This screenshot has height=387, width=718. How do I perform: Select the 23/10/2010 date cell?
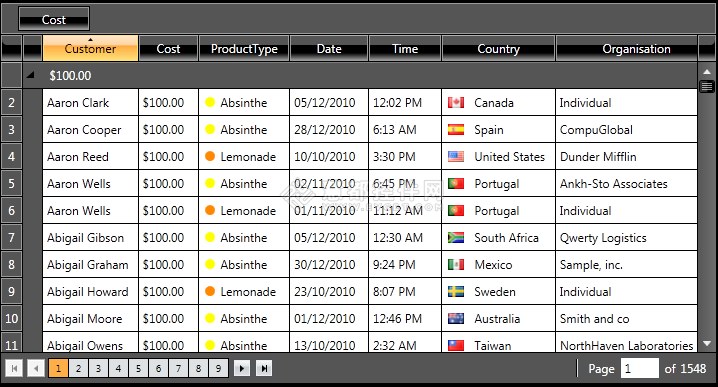pyautogui.click(x=329, y=292)
